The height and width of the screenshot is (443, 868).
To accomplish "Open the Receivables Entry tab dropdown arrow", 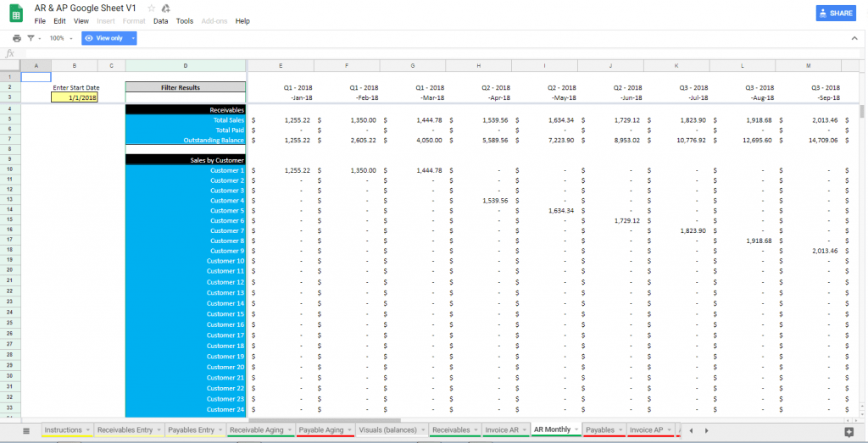I will pos(159,429).
